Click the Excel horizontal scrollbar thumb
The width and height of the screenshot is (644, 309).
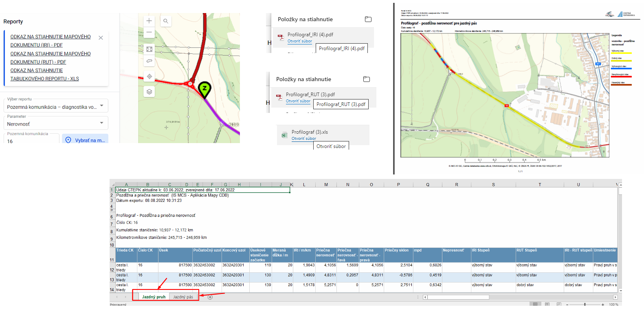click(458, 297)
